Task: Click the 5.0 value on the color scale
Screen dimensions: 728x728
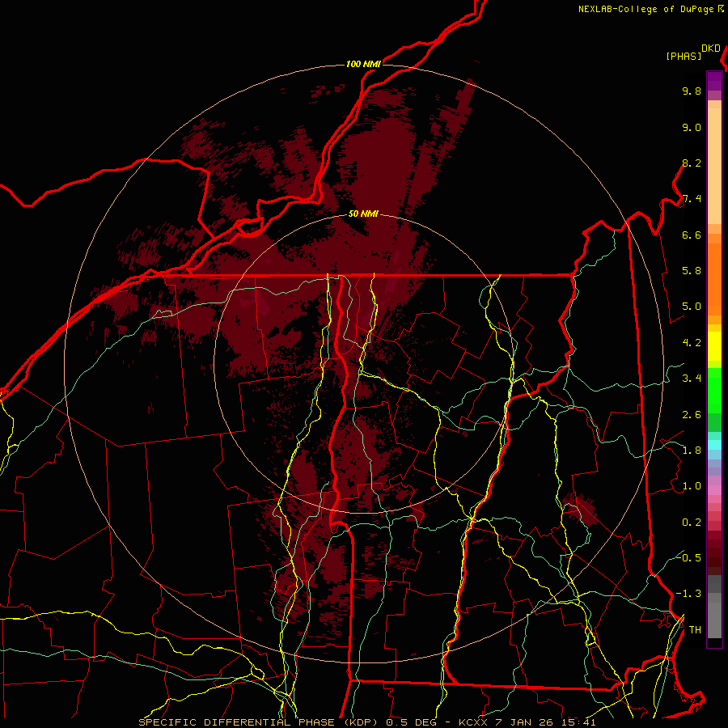Action: (692, 307)
